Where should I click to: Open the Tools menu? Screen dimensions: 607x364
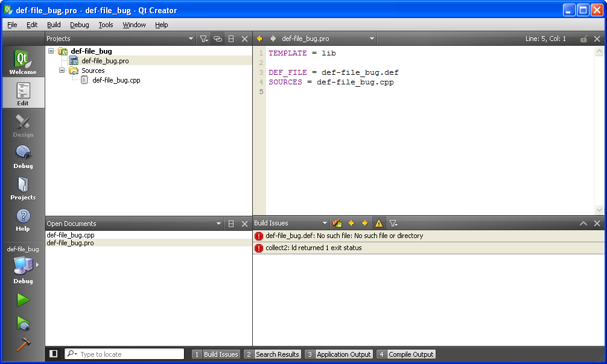tap(106, 25)
